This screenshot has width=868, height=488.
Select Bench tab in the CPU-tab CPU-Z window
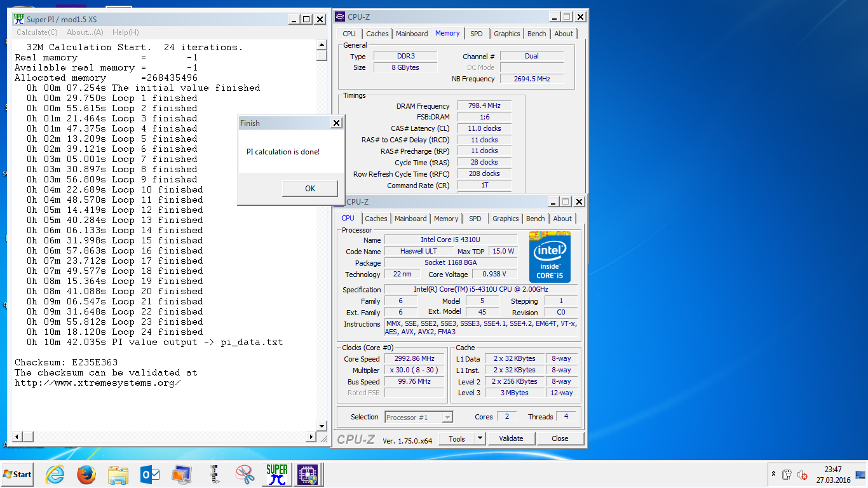[535, 219]
